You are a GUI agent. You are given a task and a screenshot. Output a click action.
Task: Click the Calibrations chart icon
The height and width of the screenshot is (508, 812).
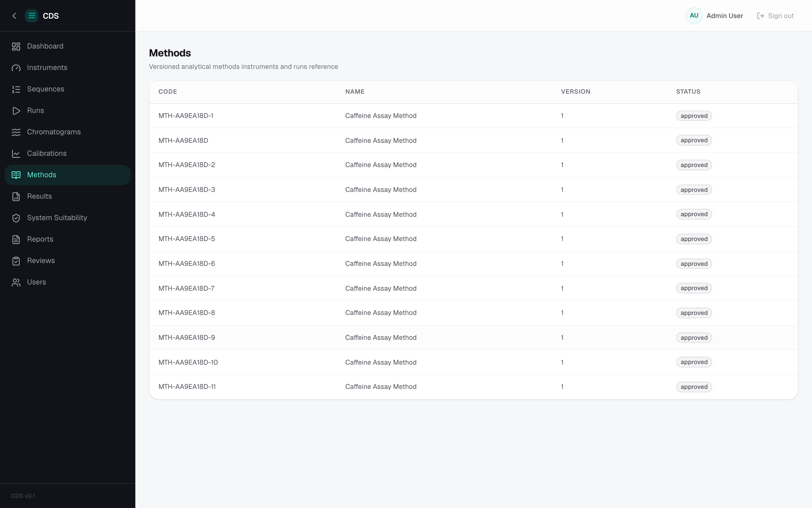click(16, 154)
